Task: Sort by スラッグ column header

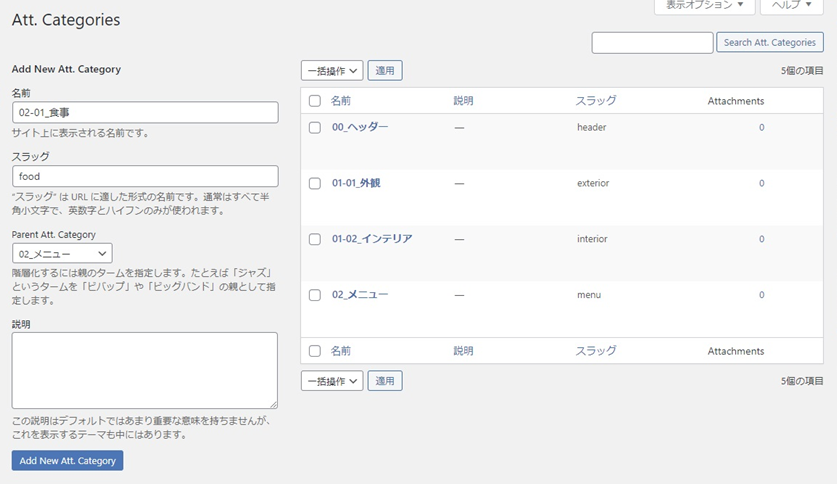Action: (x=596, y=101)
